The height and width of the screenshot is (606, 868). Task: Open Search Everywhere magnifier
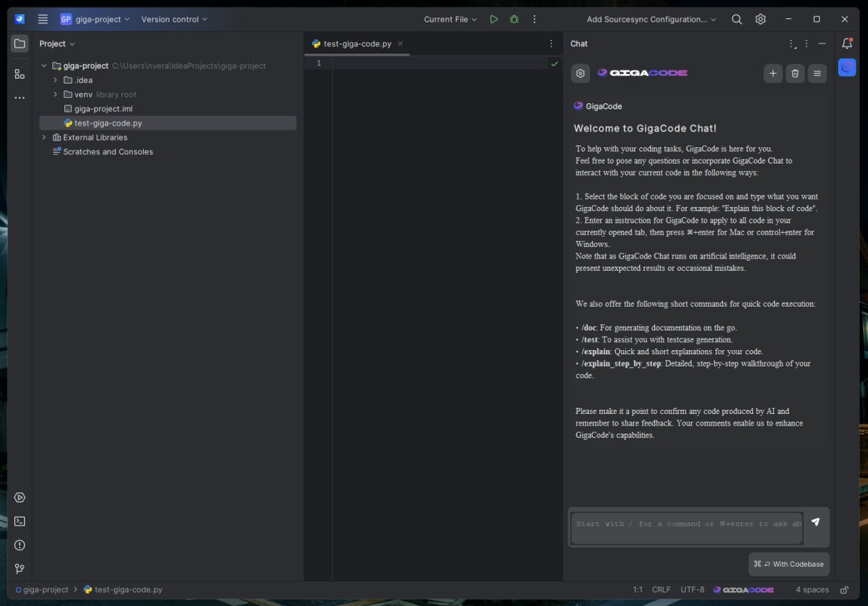click(x=736, y=19)
